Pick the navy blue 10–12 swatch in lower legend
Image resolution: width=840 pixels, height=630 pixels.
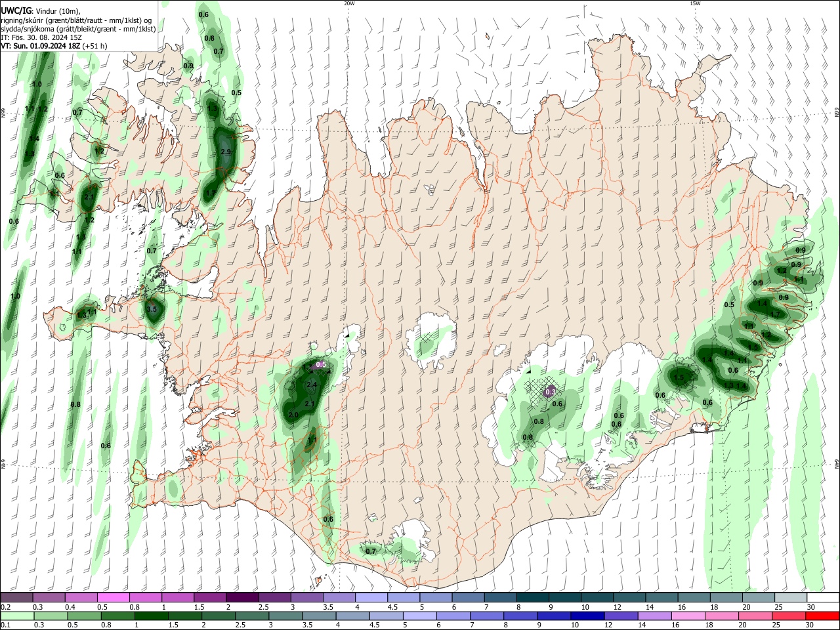[587, 616]
